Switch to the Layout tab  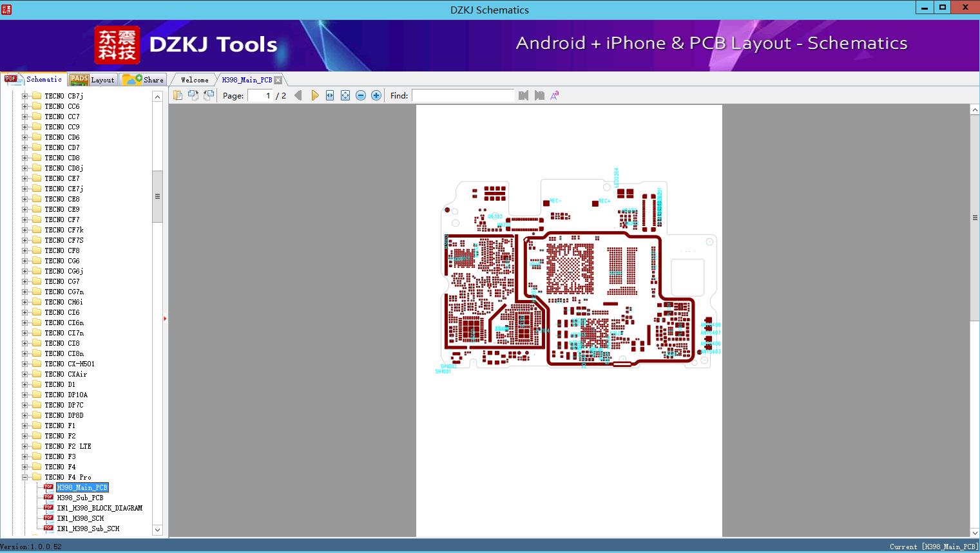pyautogui.click(x=92, y=80)
